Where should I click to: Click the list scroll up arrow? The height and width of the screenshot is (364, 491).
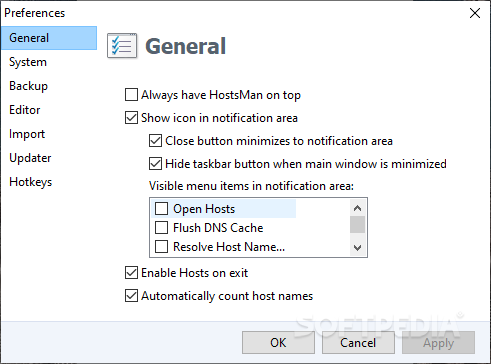(357, 208)
